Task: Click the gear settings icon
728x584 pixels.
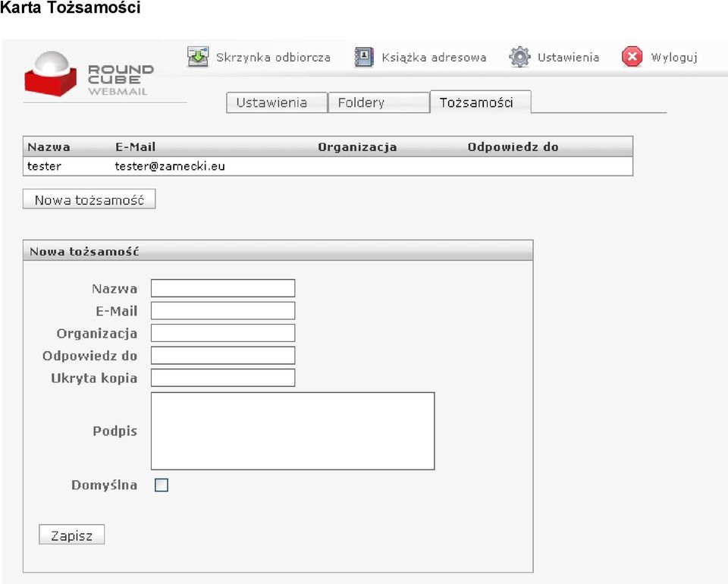Action: pyautogui.click(x=519, y=57)
